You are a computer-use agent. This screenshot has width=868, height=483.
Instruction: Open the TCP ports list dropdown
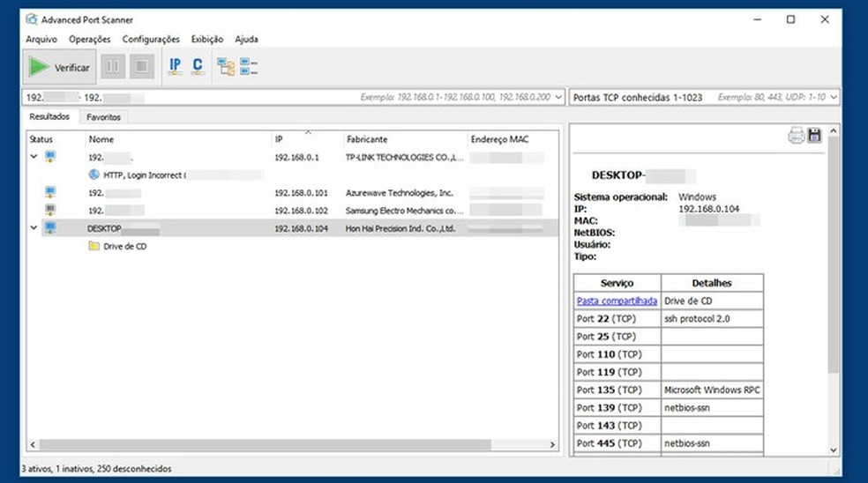click(x=833, y=97)
